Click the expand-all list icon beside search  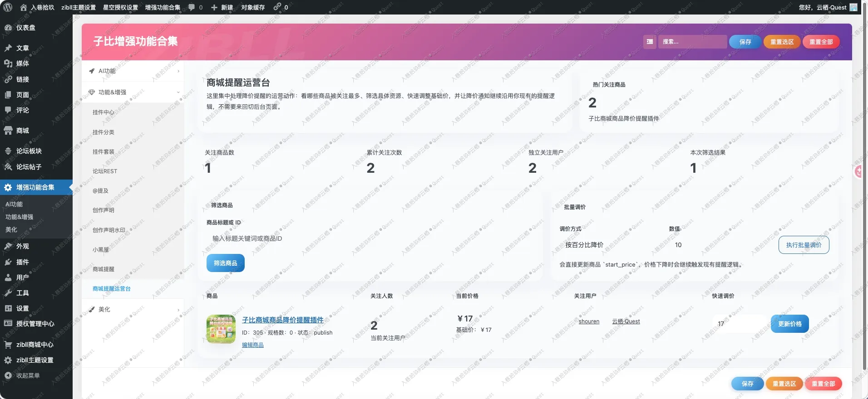click(650, 42)
